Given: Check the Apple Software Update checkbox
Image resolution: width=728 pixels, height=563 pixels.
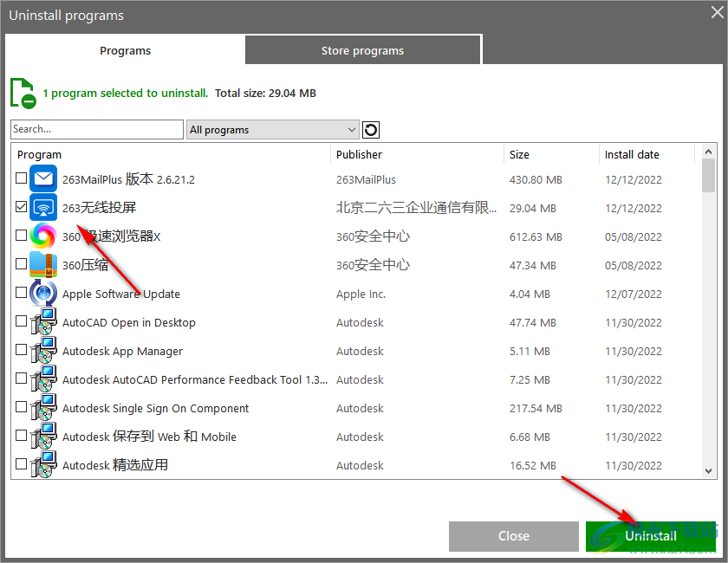Looking at the screenshot, I should (x=21, y=293).
